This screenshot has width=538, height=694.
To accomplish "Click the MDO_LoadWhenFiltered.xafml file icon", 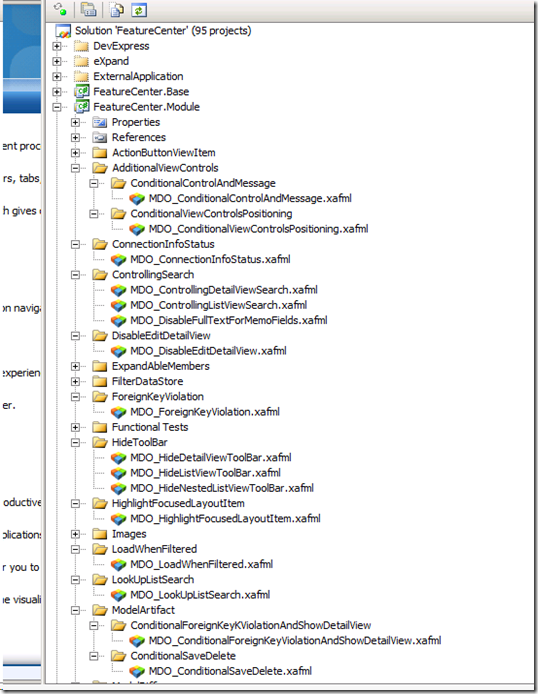I will pyautogui.click(x=118, y=565).
